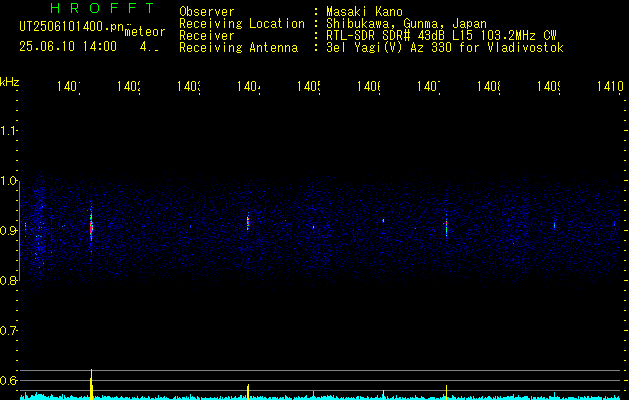
Task: Click the RTL-SDR SDR# receiver details
Action: coord(441,36)
